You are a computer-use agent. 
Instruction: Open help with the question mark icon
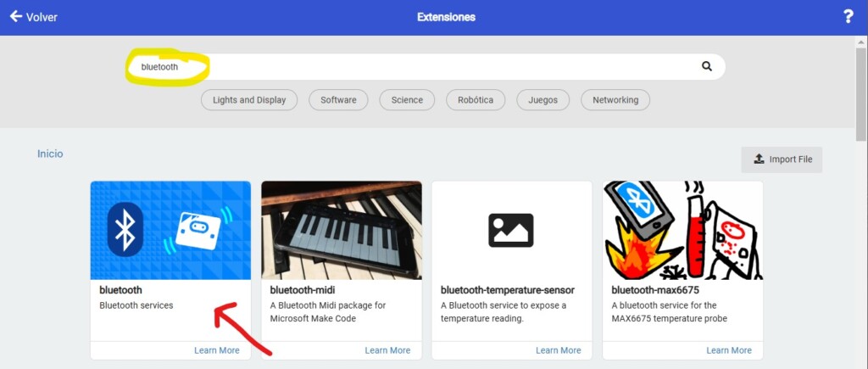pyautogui.click(x=848, y=17)
